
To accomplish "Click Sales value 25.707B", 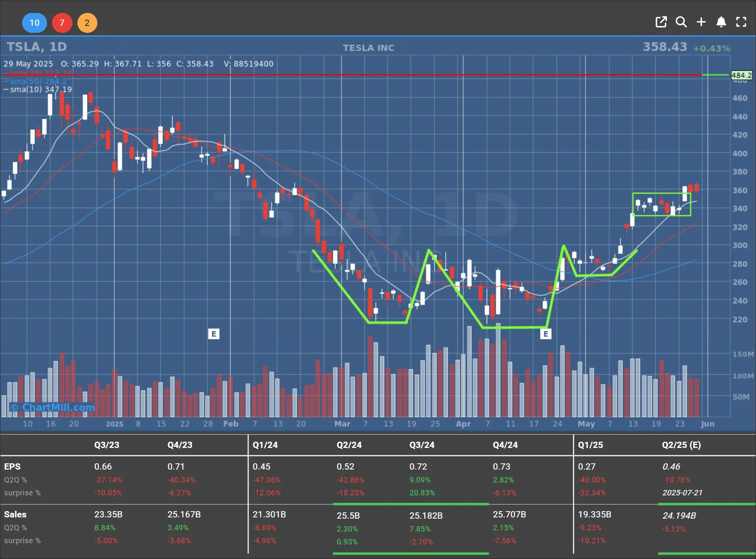I will tap(509, 514).
